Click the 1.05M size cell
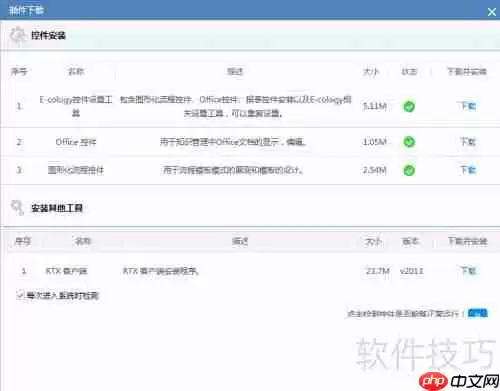This screenshot has height=391, width=500. tap(375, 142)
